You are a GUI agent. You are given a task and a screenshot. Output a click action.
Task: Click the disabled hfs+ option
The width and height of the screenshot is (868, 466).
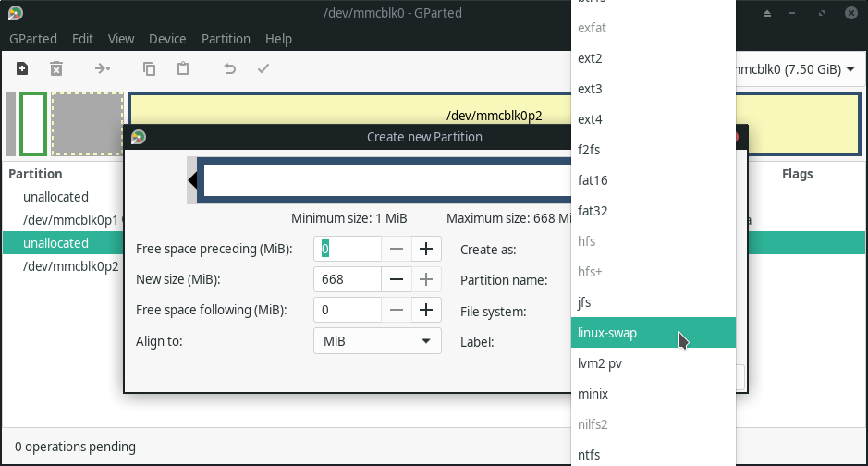click(654, 272)
